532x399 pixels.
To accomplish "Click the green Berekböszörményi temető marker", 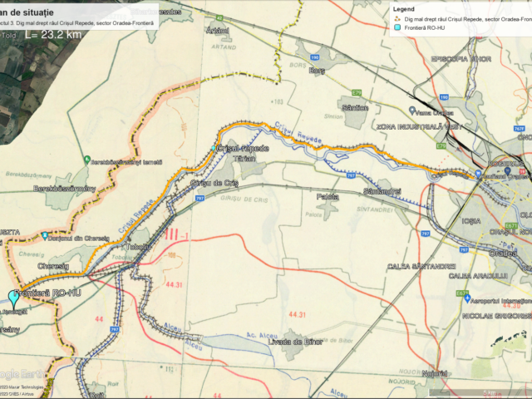I will 87,160.
